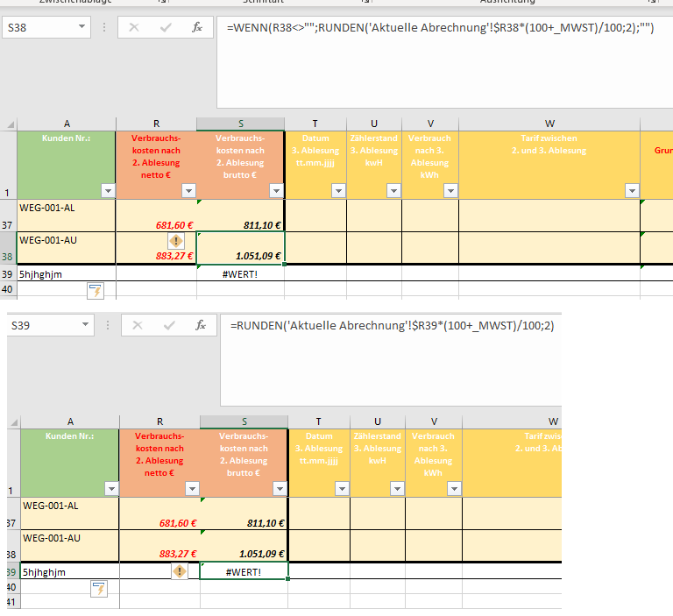Select column header R in the S39 view
This screenshot has width=673, height=616.
(159, 422)
